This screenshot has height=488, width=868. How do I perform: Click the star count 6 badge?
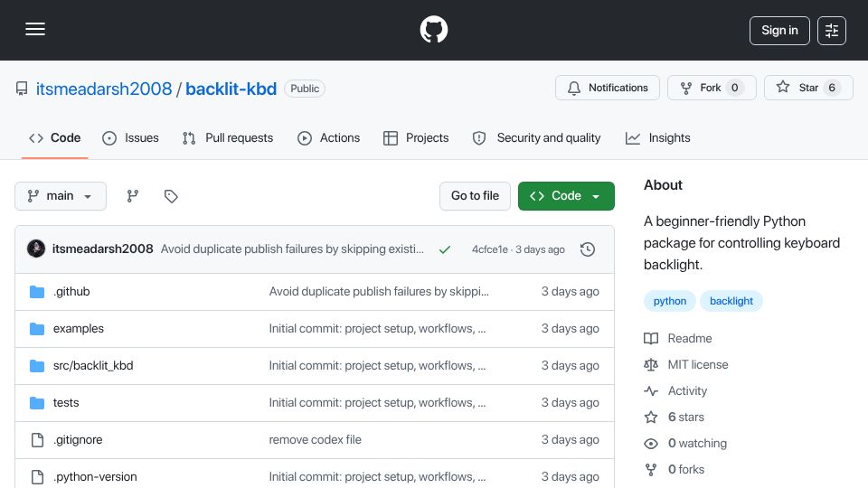point(832,88)
